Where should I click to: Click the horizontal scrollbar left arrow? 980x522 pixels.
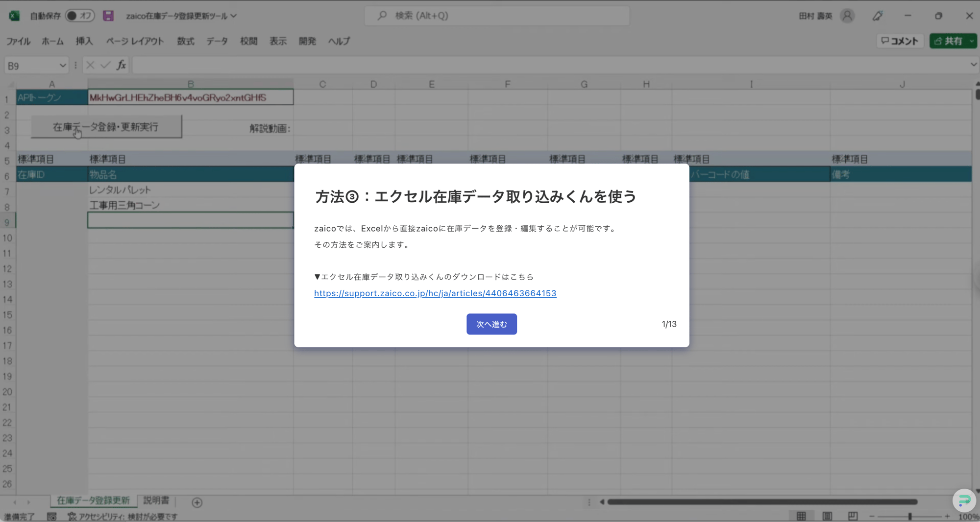602,502
